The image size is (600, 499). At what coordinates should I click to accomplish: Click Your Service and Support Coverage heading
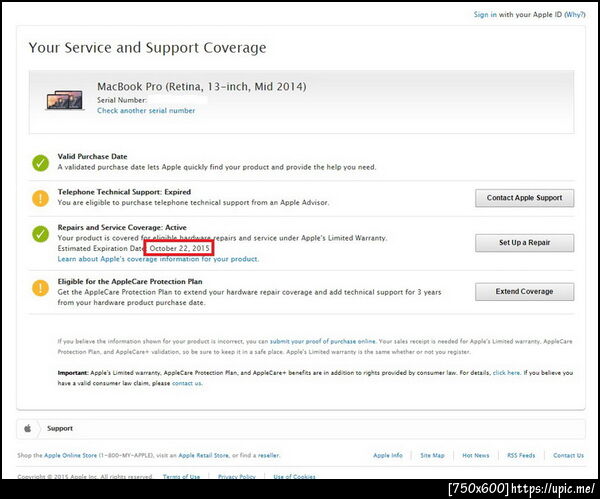coord(147,48)
